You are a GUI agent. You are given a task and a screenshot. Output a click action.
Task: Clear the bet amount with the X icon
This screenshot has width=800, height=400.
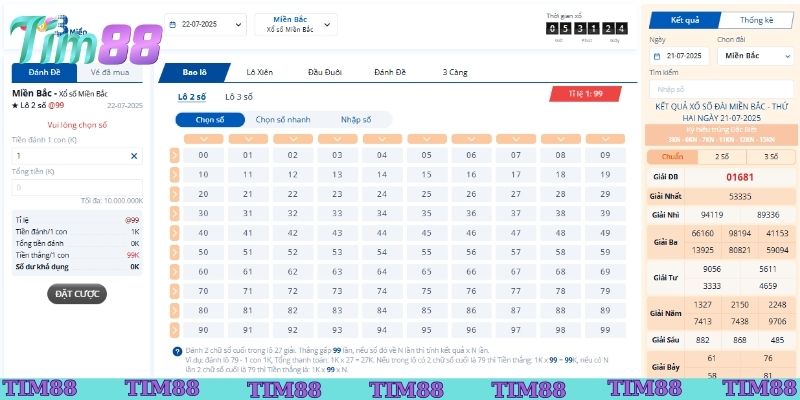coord(134,156)
